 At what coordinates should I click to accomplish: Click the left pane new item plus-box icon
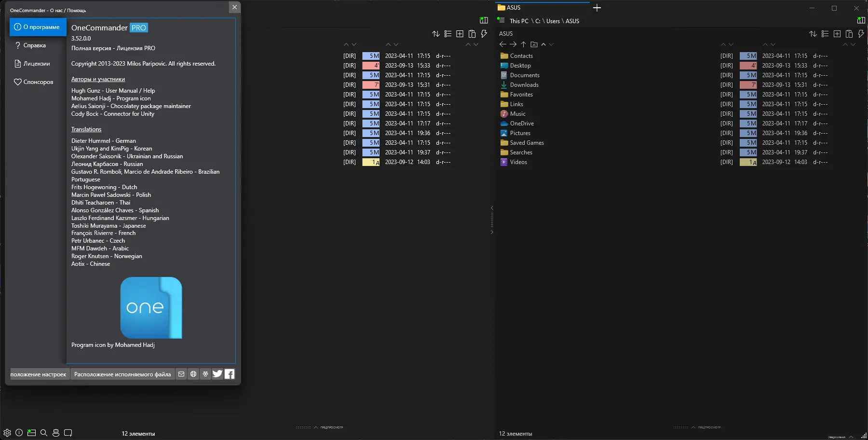point(460,34)
